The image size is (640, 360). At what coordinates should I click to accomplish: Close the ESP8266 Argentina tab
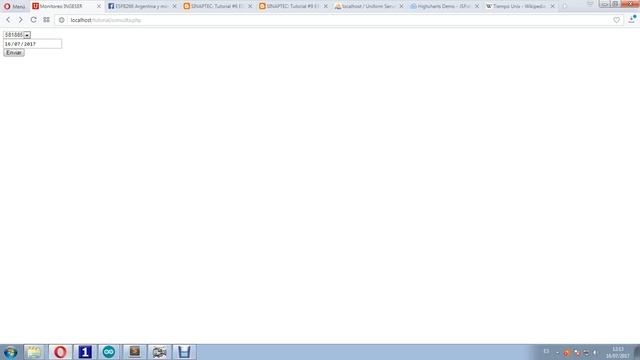174,6
